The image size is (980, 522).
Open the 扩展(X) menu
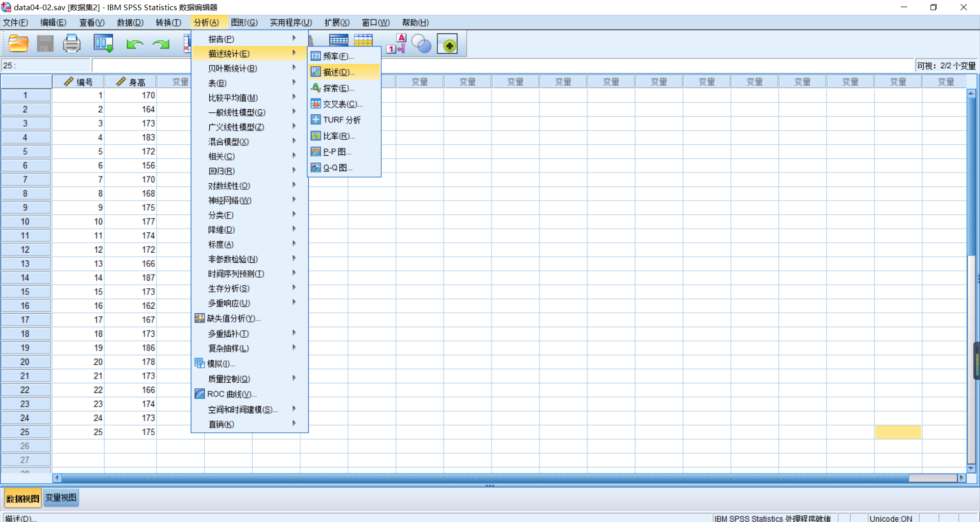point(337,22)
